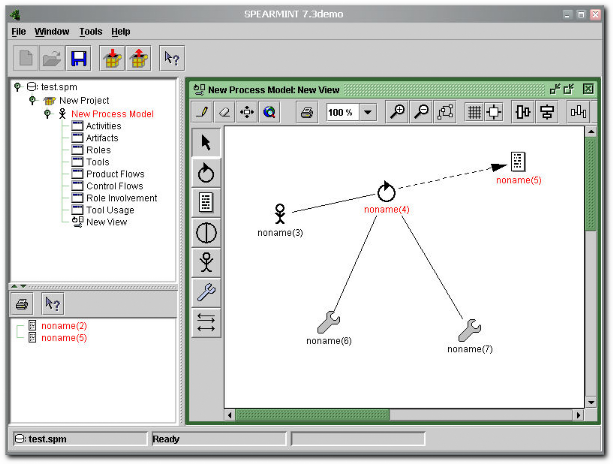Click the eraser icon in the view toolbar
Viewport: 613px width, 464px height.
click(226, 112)
